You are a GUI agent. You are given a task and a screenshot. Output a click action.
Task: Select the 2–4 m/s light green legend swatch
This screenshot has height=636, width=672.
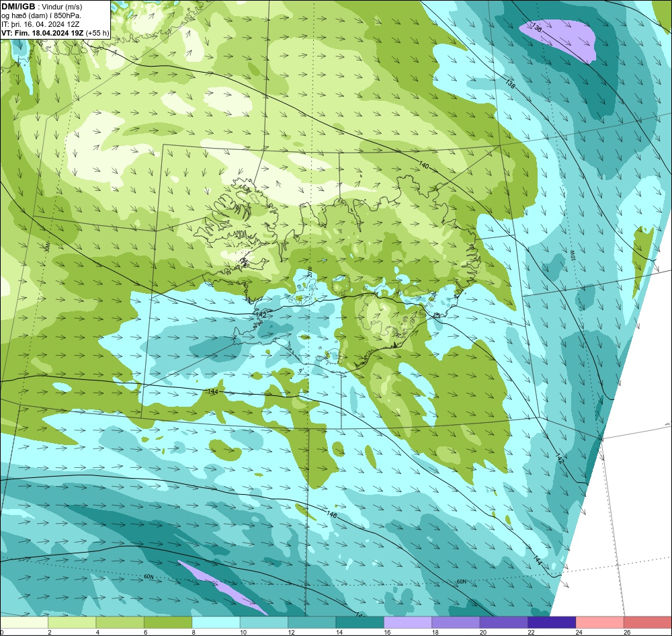[72, 623]
